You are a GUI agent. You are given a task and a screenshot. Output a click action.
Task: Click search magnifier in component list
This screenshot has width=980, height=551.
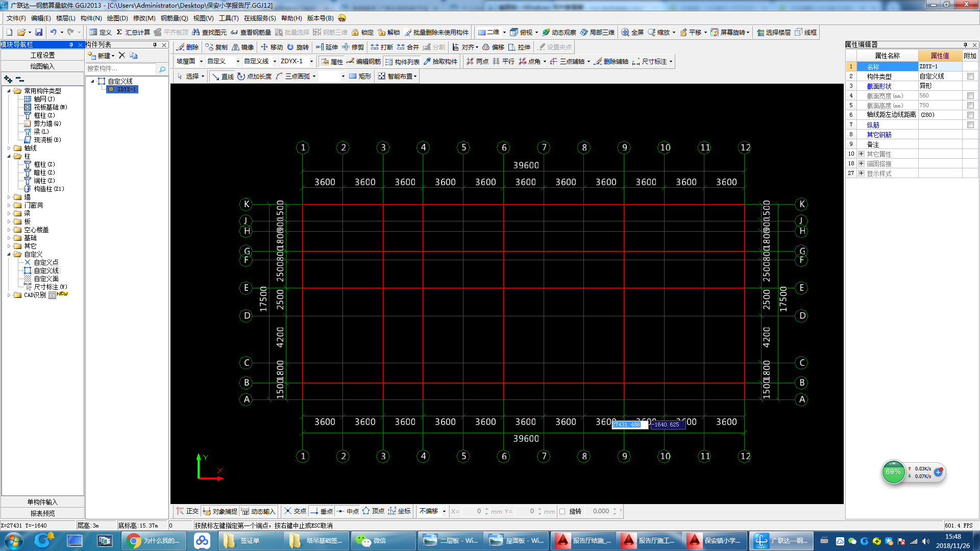[x=162, y=69]
